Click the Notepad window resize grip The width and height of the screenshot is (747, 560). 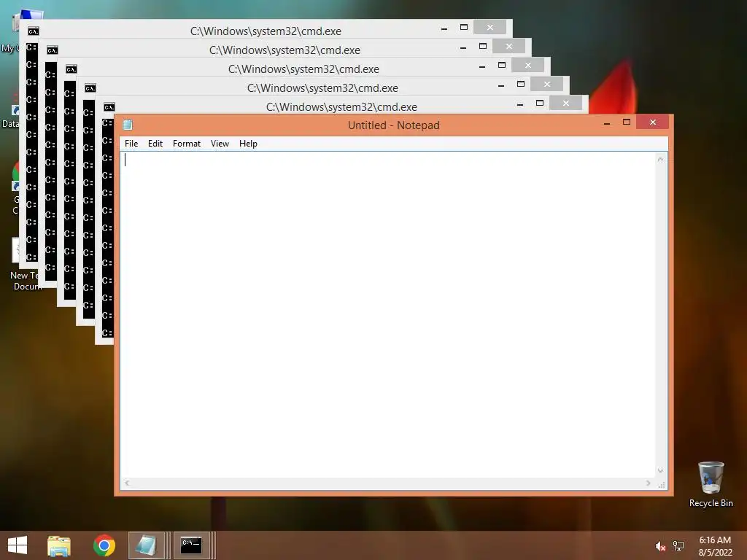tap(661, 484)
